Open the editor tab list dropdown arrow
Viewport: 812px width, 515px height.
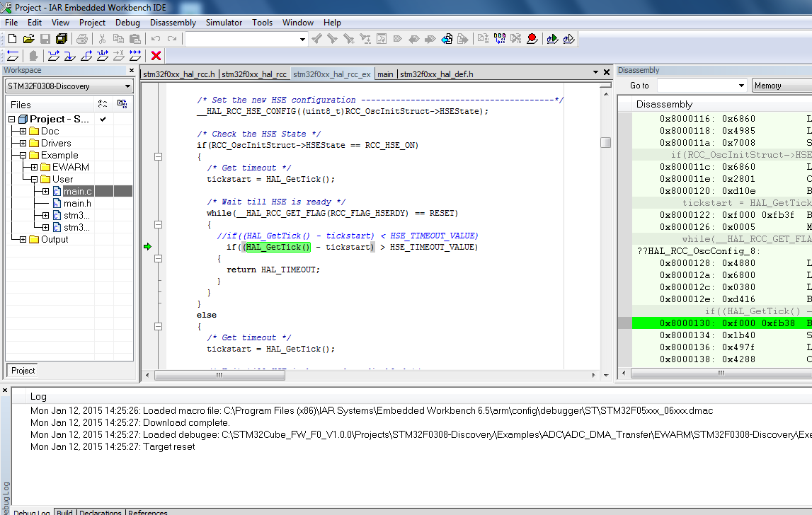[595, 72]
